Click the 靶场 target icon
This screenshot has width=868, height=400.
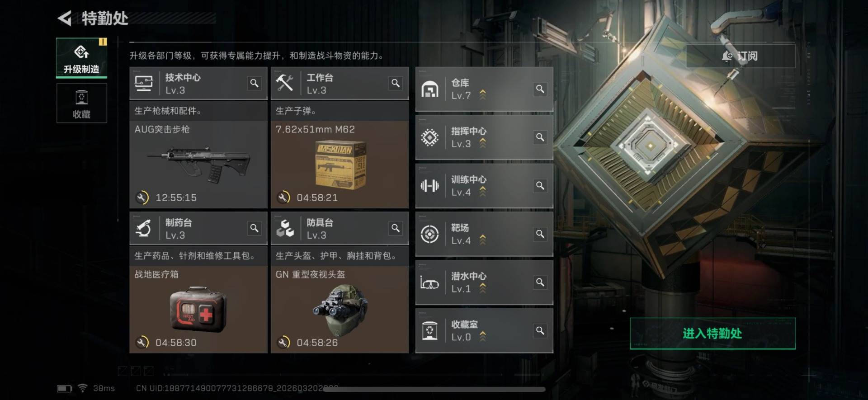pos(429,234)
